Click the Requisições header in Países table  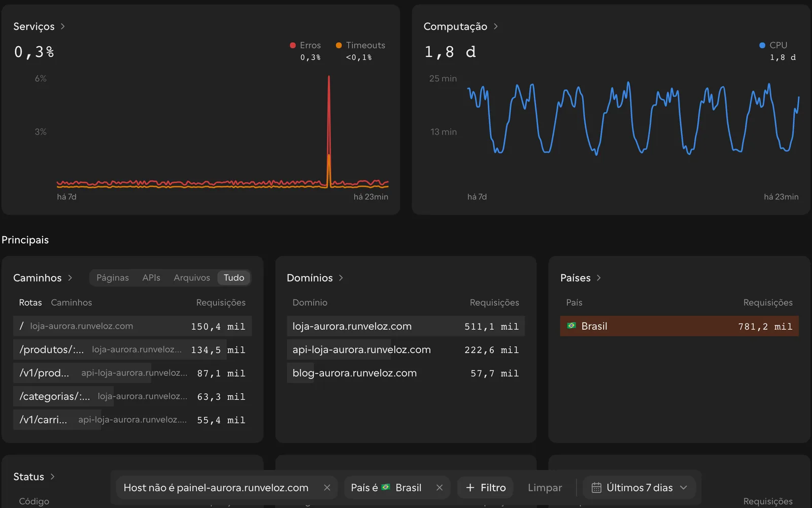pyautogui.click(x=768, y=303)
